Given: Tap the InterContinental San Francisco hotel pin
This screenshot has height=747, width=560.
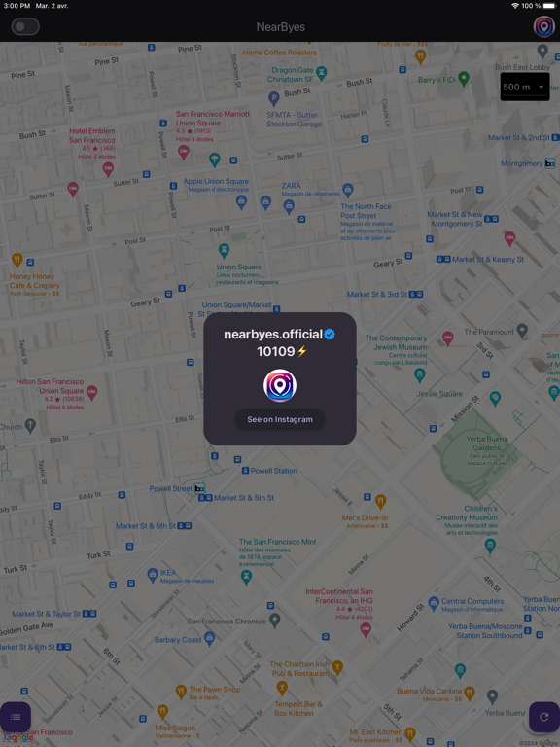Looking at the screenshot, I should [366, 630].
